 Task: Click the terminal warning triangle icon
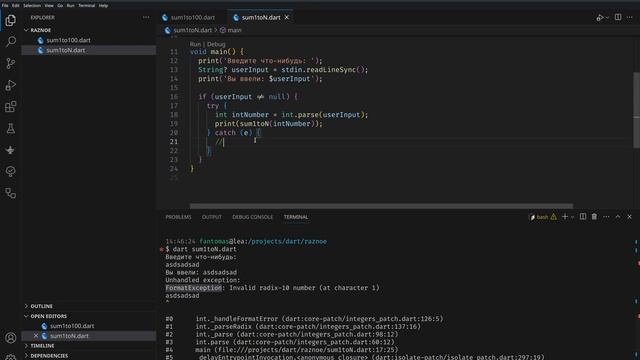pyautogui.click(x=553, y=217)
